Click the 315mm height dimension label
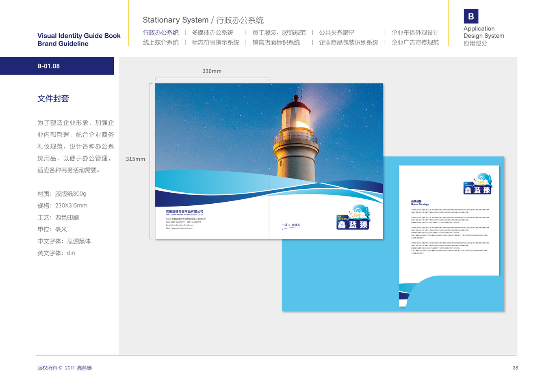This screenshot has width=555, height=392. point(135,159)
